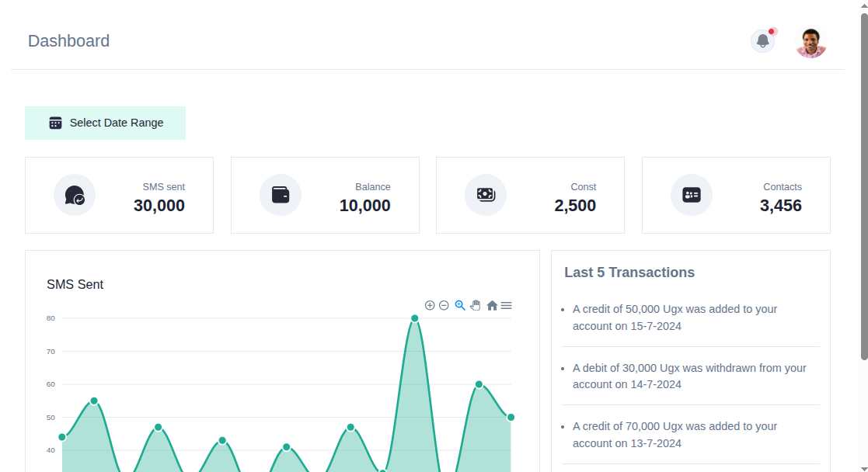Click the chart data point at 60
This screenshot has width=868, height=472.
tap(479, 384)
